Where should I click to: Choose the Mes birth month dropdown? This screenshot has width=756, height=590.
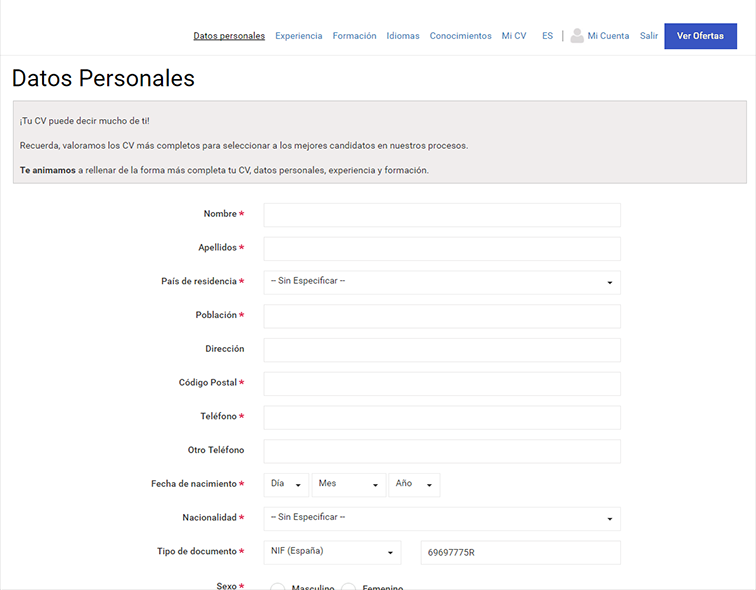coord(348,484)
